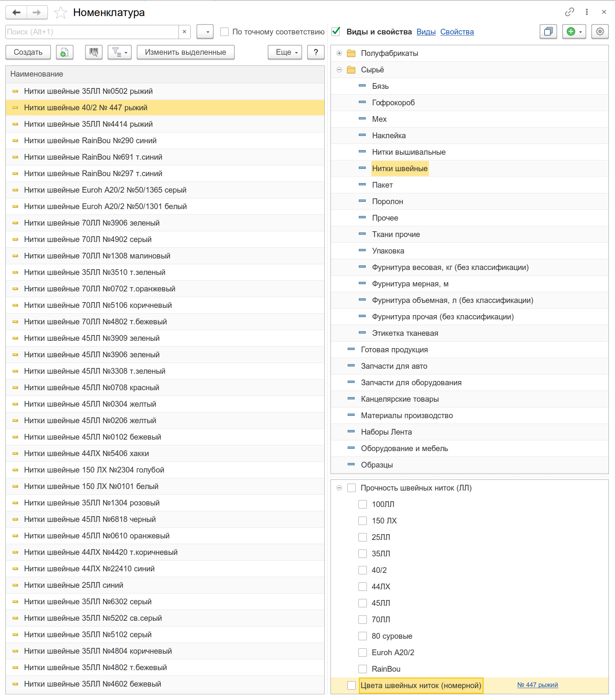Select row Нитки швейные 150 ЛХ №0101 белый

(165, 486)
